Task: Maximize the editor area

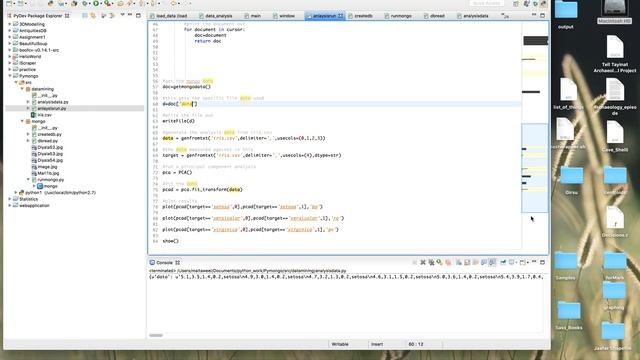Action: click(x=542, y=15)
